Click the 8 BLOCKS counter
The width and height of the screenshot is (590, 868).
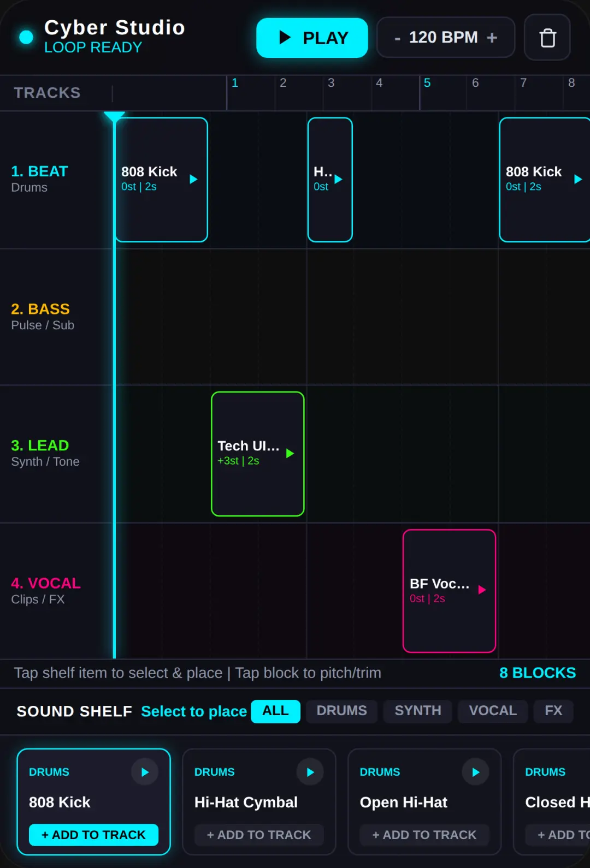coord(538,673)
